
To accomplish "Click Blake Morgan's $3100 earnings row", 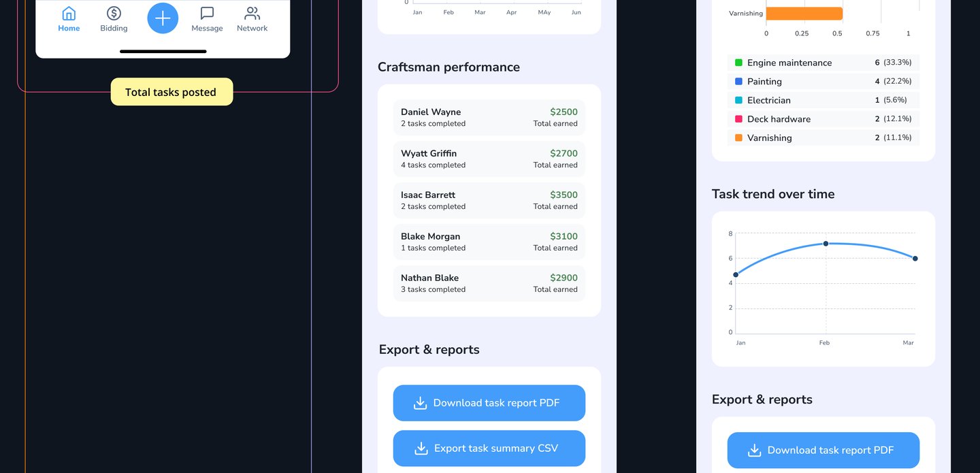I will click(489, 242).
